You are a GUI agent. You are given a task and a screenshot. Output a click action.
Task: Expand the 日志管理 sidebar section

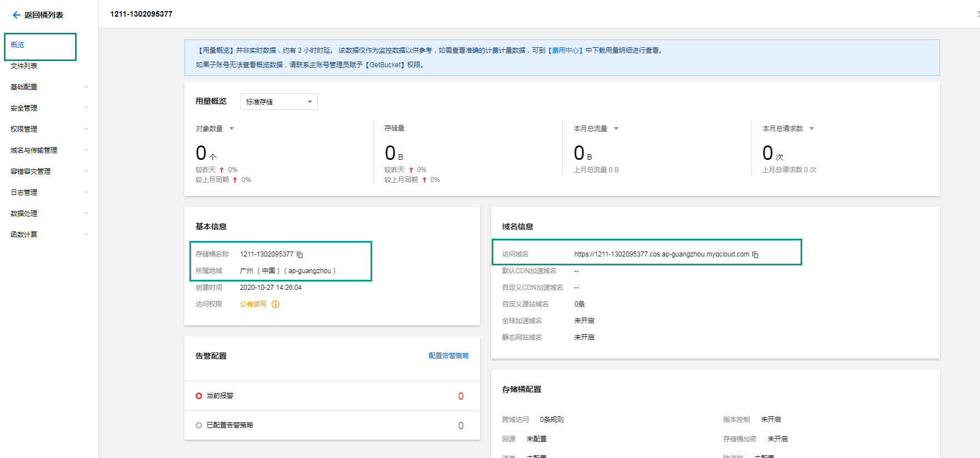pos(49,193)
